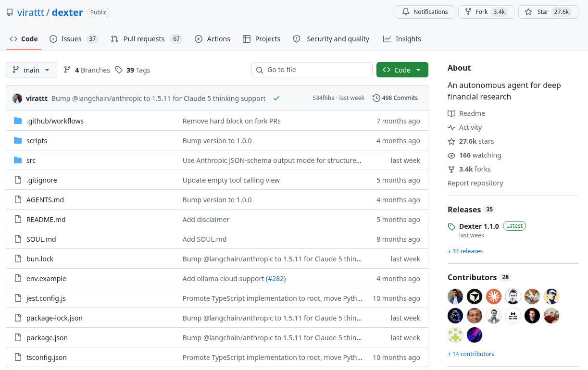The width and height of the screenshot is (588, 370).
Task: Open the 39 Tags link
Action: coord(133,70)
